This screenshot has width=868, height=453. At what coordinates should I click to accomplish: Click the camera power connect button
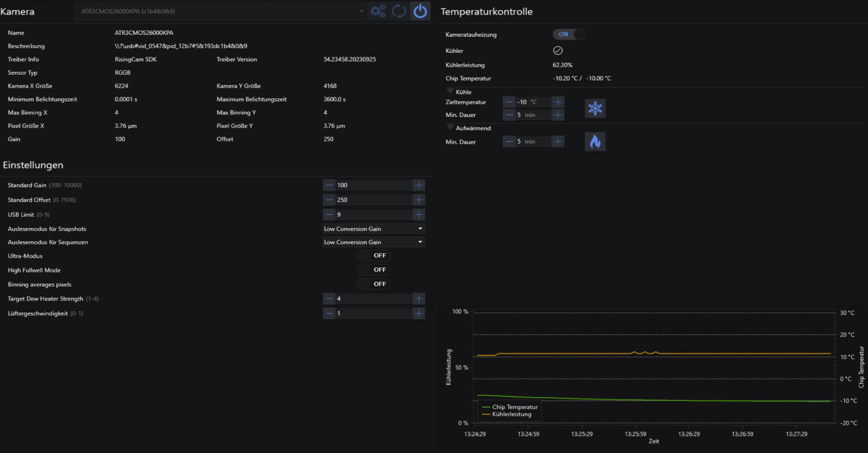(420, 11)
